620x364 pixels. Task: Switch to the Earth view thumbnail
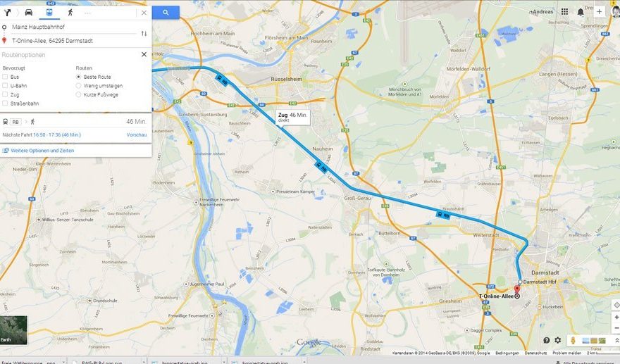click(x=14, y=330)
